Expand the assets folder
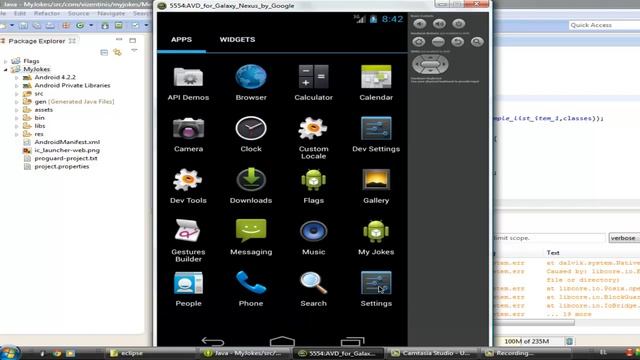The width and height of the screenshot is (640, 360). 17,110
